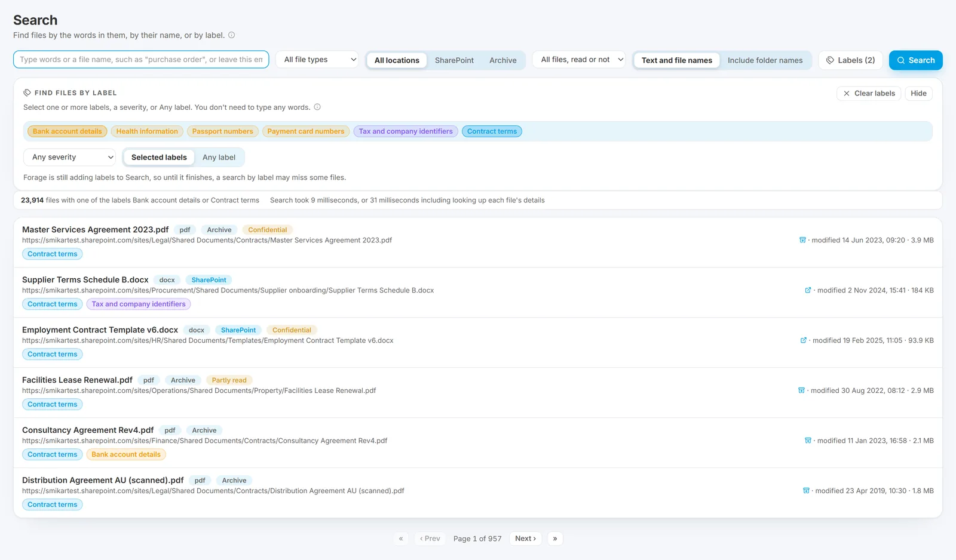The height and width of the screenshot is (560, 956).
Task: Open the Any severity dropdown
Action: tap(69, 157)
